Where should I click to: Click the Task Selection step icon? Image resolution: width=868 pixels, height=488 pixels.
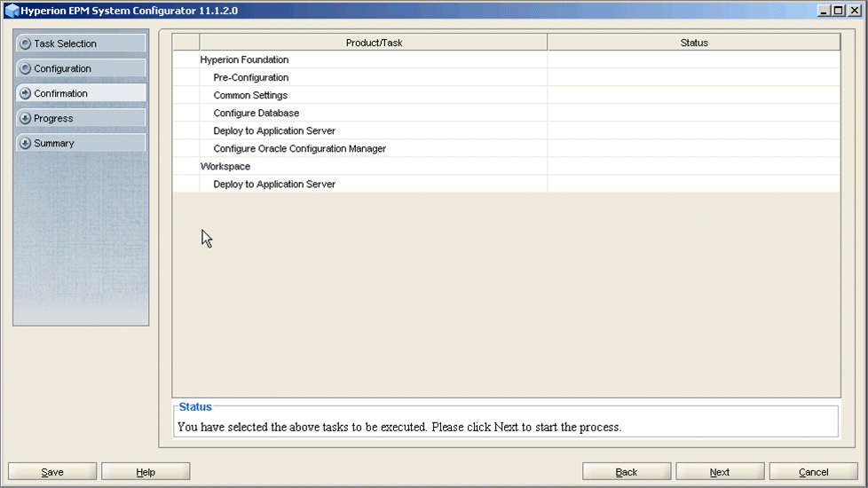(x=25, y=43)
